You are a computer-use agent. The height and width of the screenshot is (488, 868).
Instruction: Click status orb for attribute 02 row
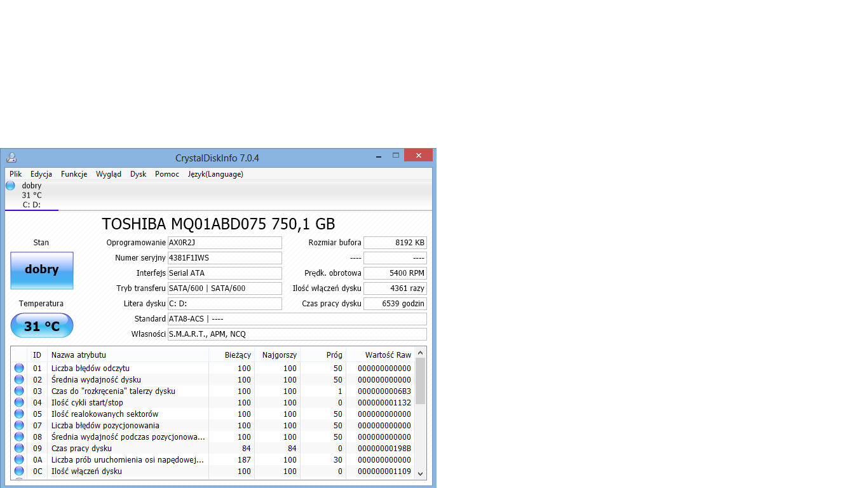pyautogui.click(x=19, y=379)
